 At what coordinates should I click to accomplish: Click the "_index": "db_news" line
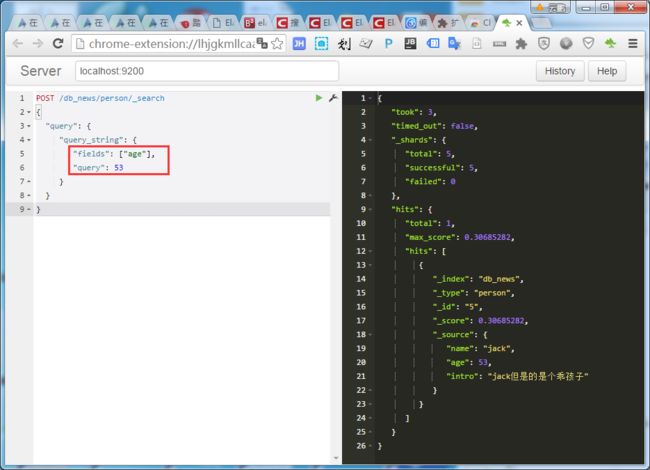tap(478, 279)
